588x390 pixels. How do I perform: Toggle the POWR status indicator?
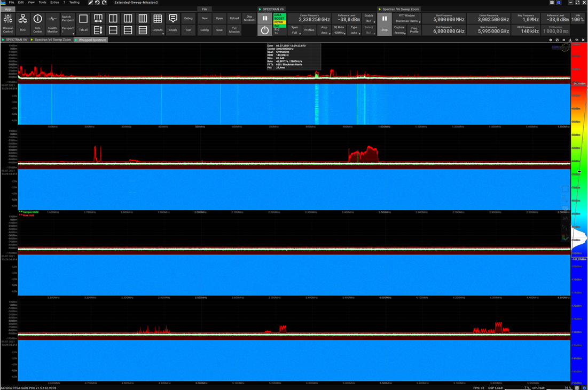coord(279,22)
